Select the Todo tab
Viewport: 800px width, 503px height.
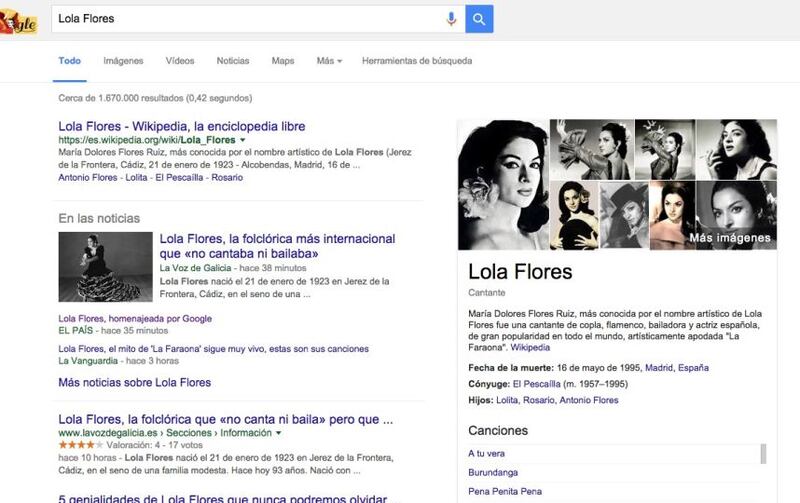69,61
